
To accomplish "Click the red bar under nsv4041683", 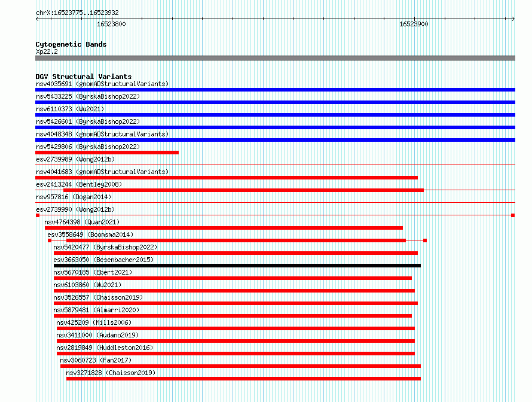I will [227, 178].
